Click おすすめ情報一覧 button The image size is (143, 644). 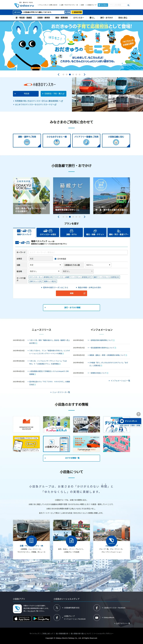pos(71,458)
